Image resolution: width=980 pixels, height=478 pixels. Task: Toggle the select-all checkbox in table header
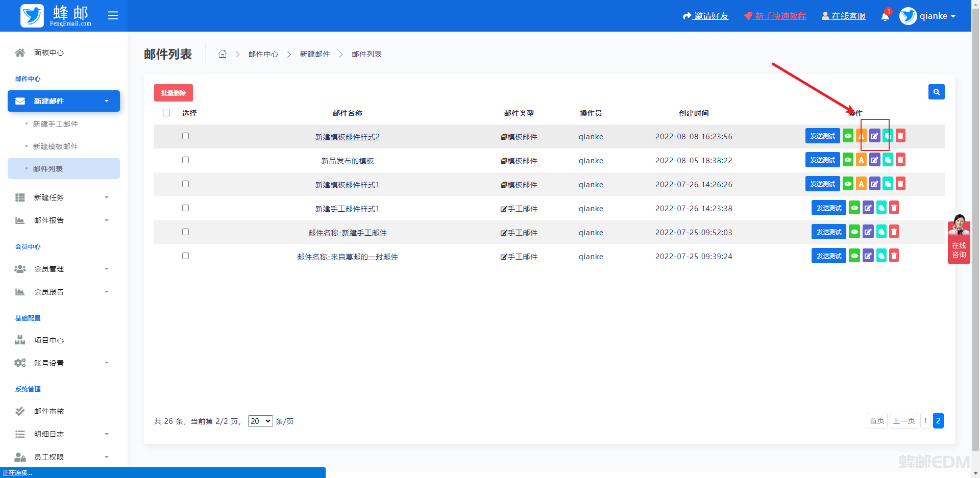(x=166, y=113)
